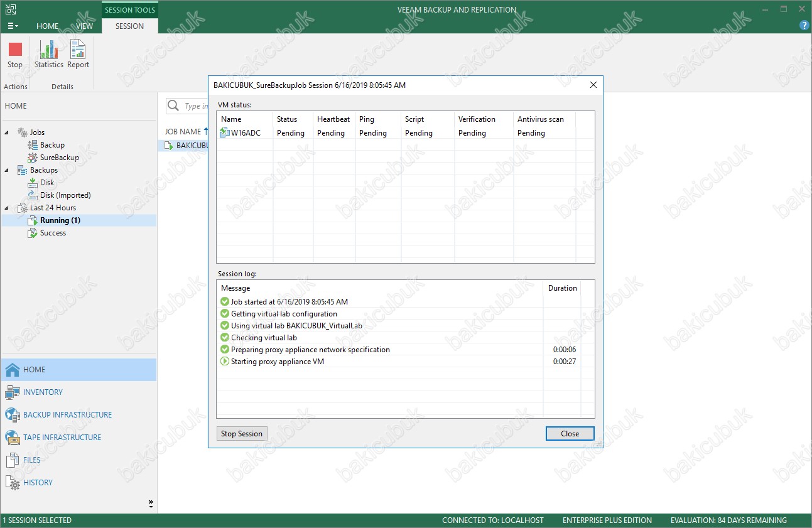Click the Close button in session dialog

click(570, 434)
